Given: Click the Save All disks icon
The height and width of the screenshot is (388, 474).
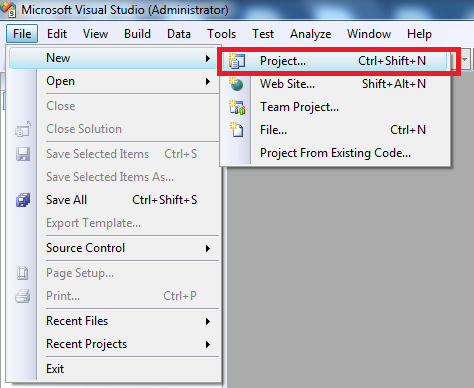Looking at the screenshot, I should coord(23,200).
